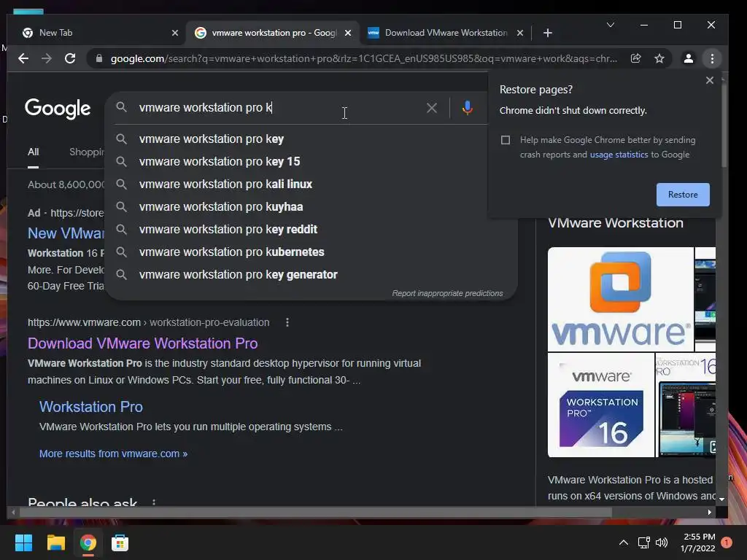Click the Restore button
Image resolution: width=747 pixels, height=560 pixels.
point(683,194)
